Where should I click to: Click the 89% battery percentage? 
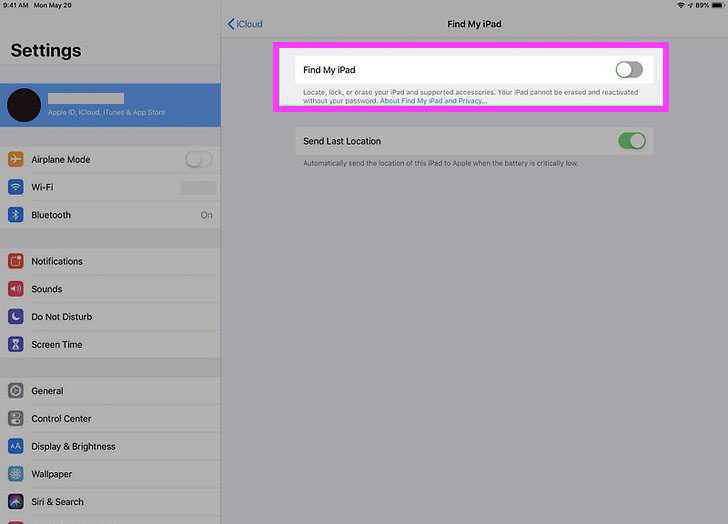pyautogui.click(x=702, y=6)
